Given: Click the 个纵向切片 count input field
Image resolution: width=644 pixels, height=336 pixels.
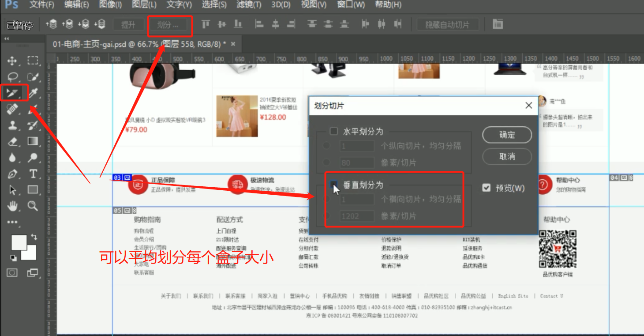Looking at the screenshot, I should (x=357, y=146).
